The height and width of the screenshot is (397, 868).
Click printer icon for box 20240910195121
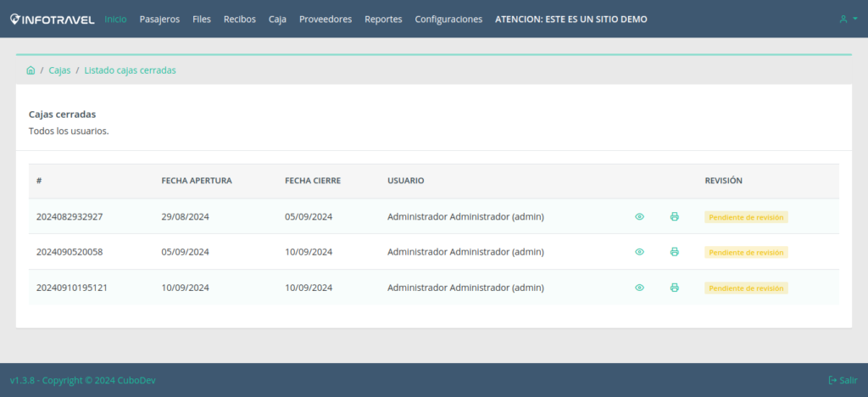[675, 288]
